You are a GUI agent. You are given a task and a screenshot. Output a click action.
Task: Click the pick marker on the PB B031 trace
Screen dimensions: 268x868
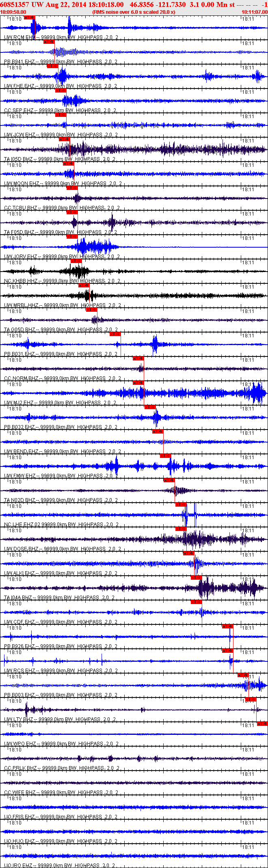[x=115, y=334]
